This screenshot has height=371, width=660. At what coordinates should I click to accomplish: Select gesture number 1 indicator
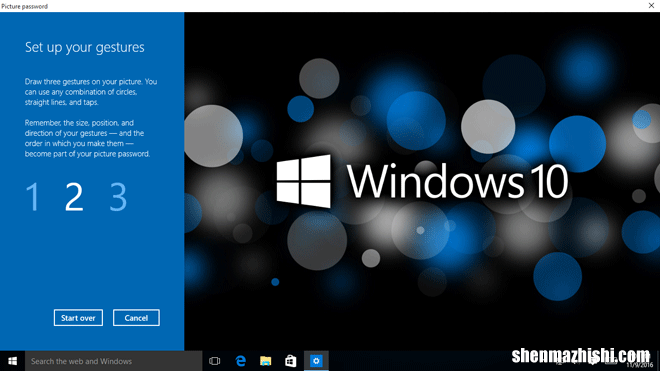tap(33, 196)
